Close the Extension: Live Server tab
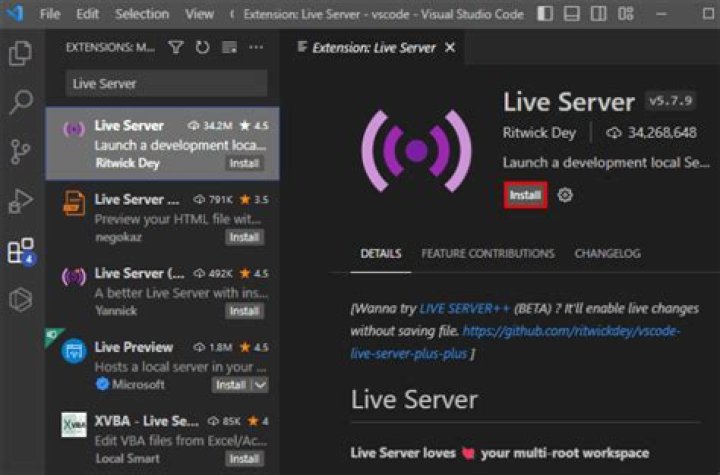The width and height of the screenshot is (720, 475). [450, 48]
